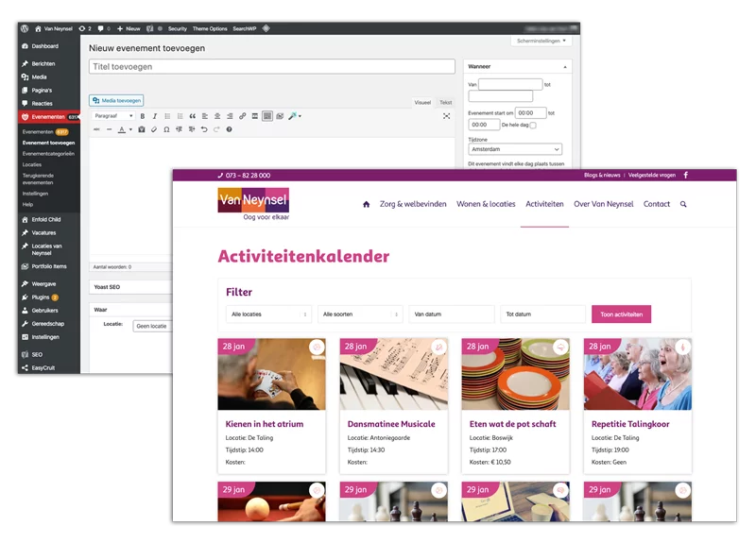Insert a blockquote
The height and width of the screenshot is (543, 756).
click(193, 116)
